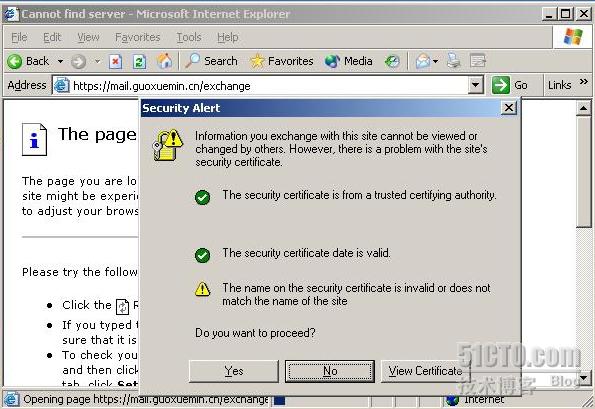
Task: Click No in the Security Alert dialog
Action: tap(330, 371)
